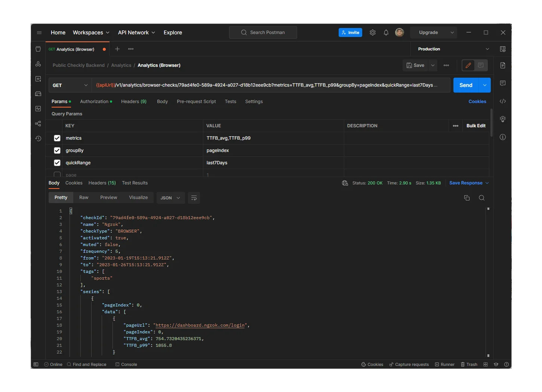542x392 pixels.
Task: Open Save Response dropdown
Action: click(x=469, y=183)
